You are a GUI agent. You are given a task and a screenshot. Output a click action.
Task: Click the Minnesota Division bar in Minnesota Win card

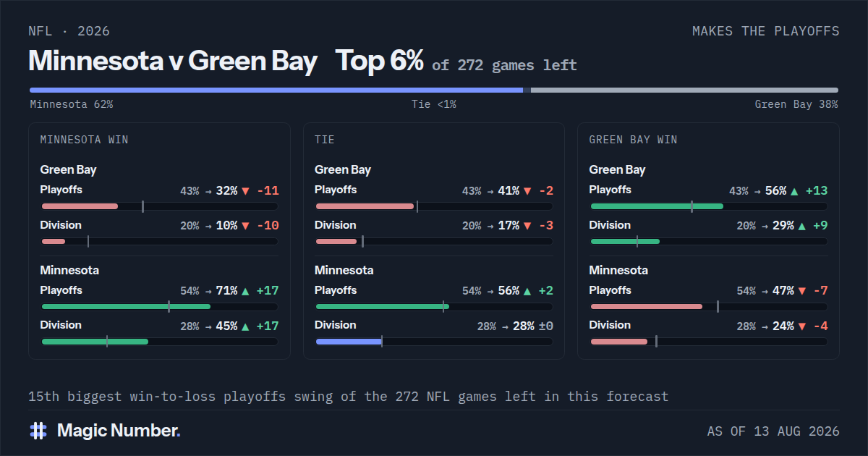(160, 342)
